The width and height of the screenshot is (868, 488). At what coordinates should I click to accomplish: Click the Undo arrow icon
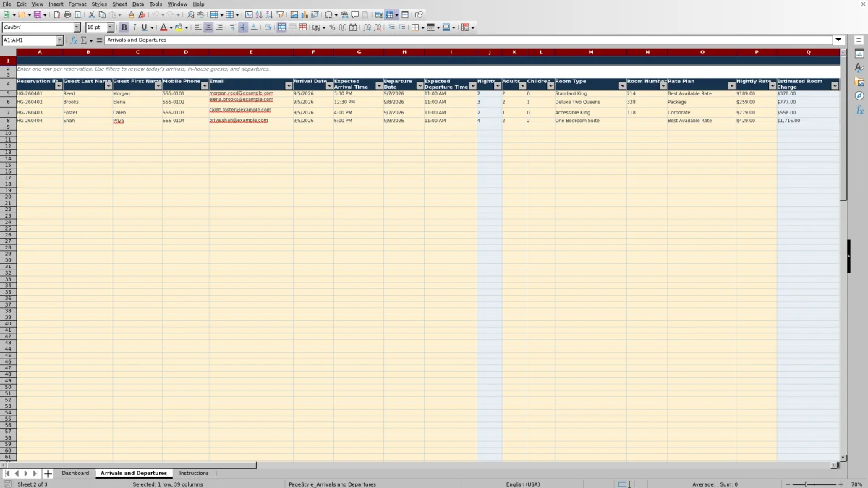pyautogui.click(x=156, y=14)
